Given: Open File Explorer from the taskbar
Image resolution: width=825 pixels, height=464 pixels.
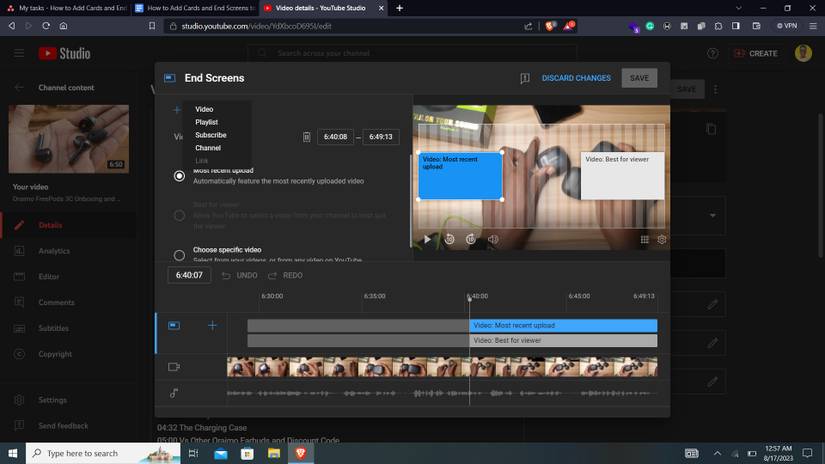Looking at the screenshot, I should click(274, 453).
